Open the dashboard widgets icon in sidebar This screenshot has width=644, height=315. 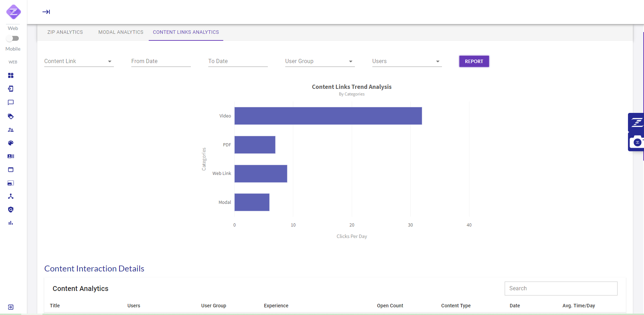(x=11, y=75)
